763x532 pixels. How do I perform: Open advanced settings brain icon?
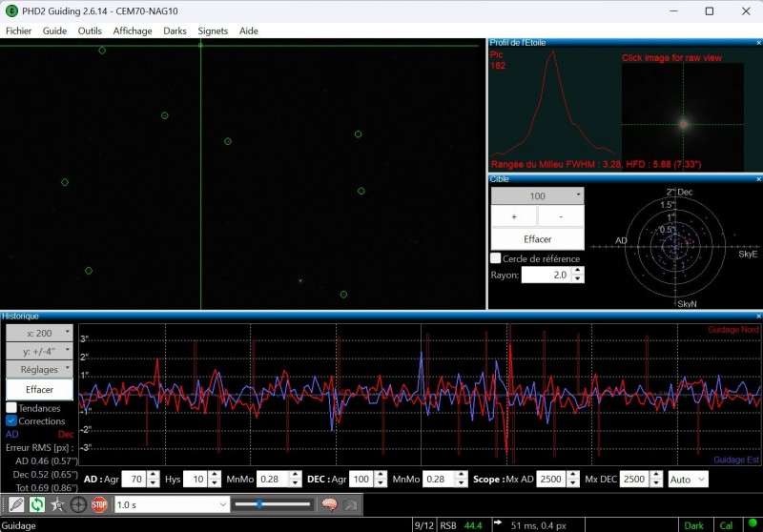330,504
